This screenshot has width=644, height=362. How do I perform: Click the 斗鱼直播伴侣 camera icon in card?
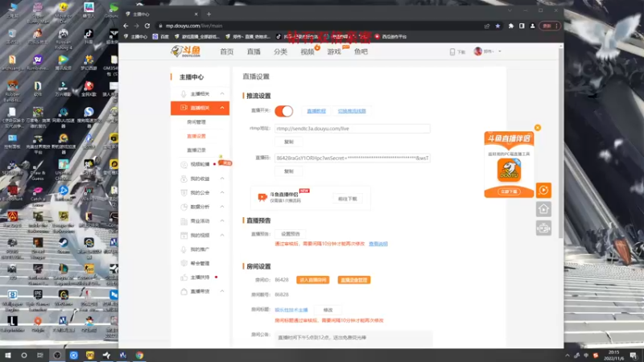[262, 197]
